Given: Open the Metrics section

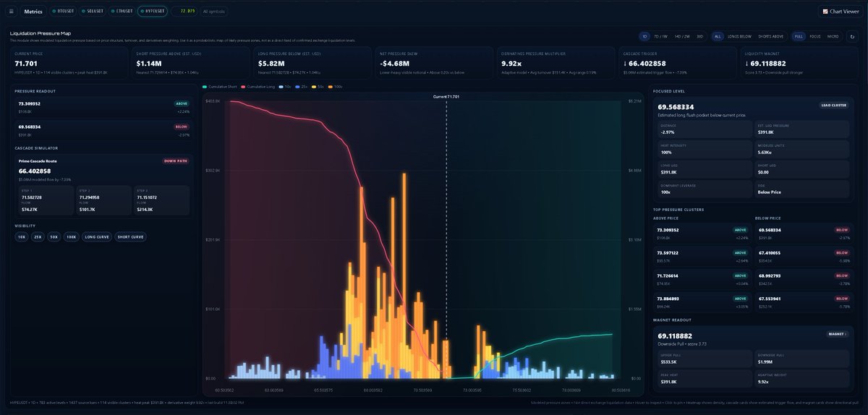Looking at the screenshot, I should [x=33, y=12].
